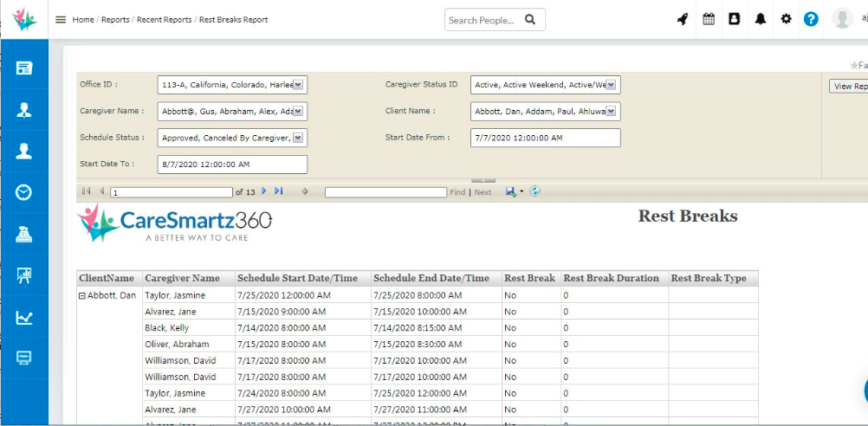The height and width of the screenshot is (426, 868).
Task: Click the blue help question mark icon
Action: point(811,19)
